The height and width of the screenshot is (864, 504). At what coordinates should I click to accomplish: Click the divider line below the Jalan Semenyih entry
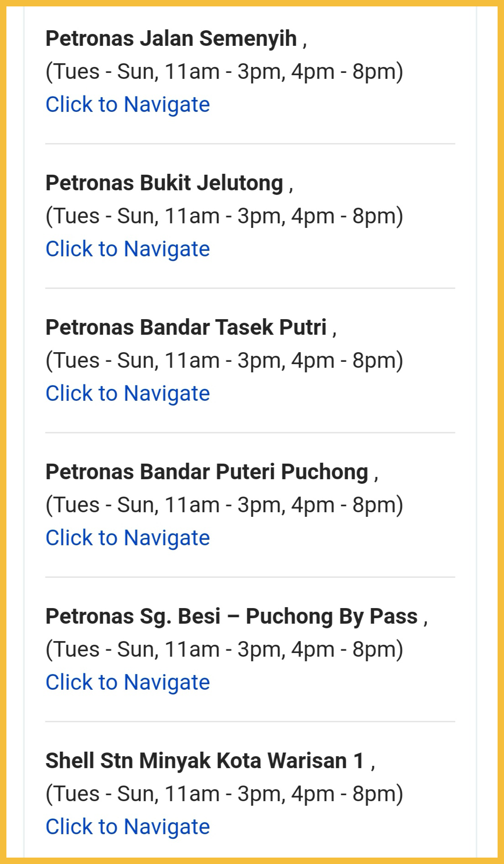point(250,144)
